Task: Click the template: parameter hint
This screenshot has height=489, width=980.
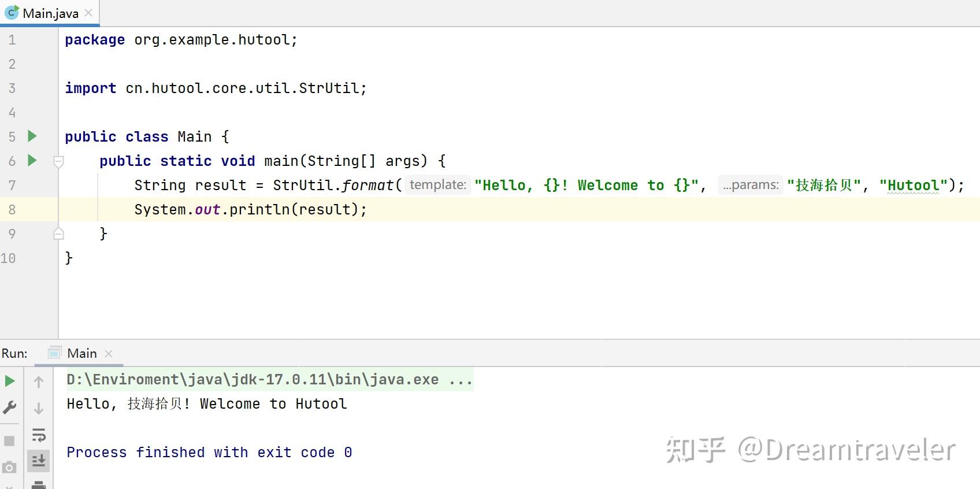Action: [x=437, y=185]
